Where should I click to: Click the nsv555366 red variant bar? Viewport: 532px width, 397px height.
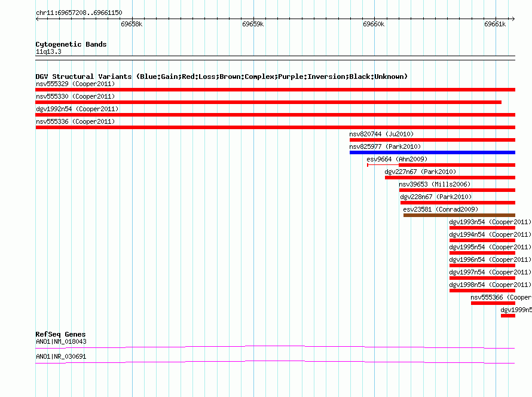pos(493,303)
